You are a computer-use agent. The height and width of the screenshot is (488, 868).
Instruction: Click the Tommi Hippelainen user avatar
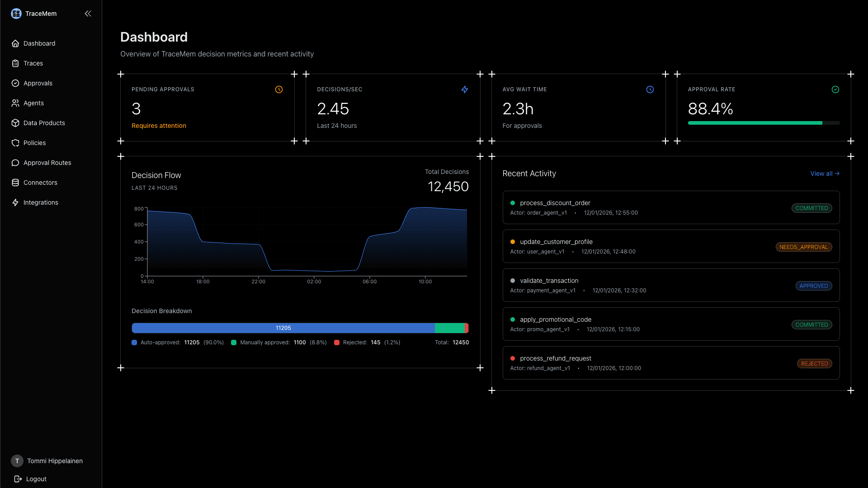[17, 461]
